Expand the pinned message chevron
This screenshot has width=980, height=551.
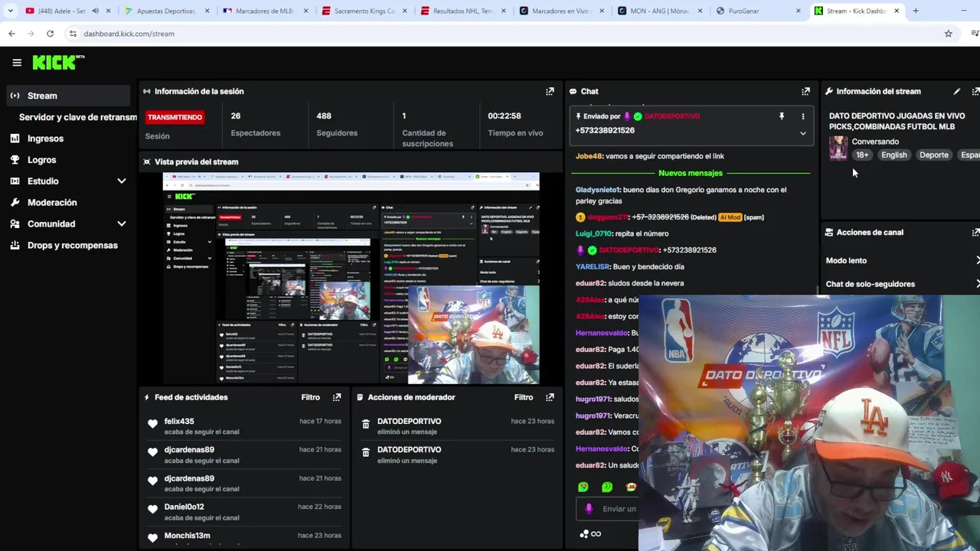point(803,133)
